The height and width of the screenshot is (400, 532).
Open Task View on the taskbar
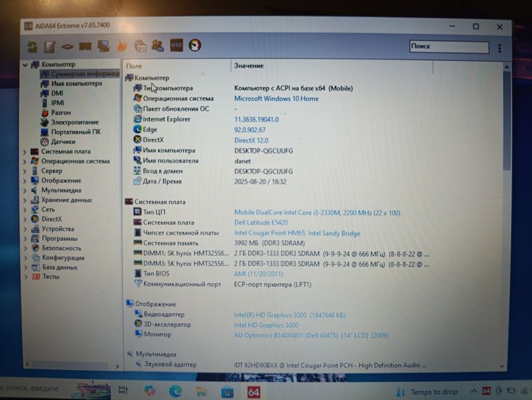(123, 390)
